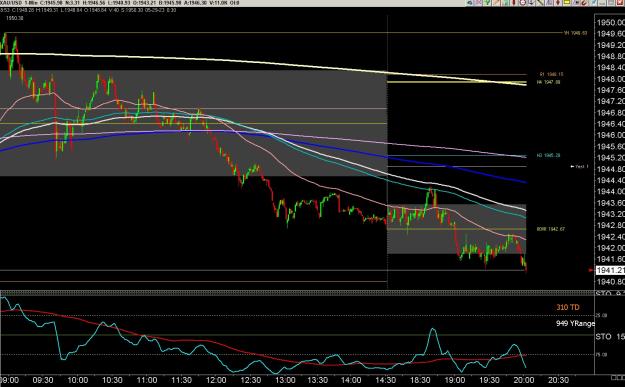Click the 1944.00 price axis label
Screen dimensions: 625x387
(x=610, y=192)
